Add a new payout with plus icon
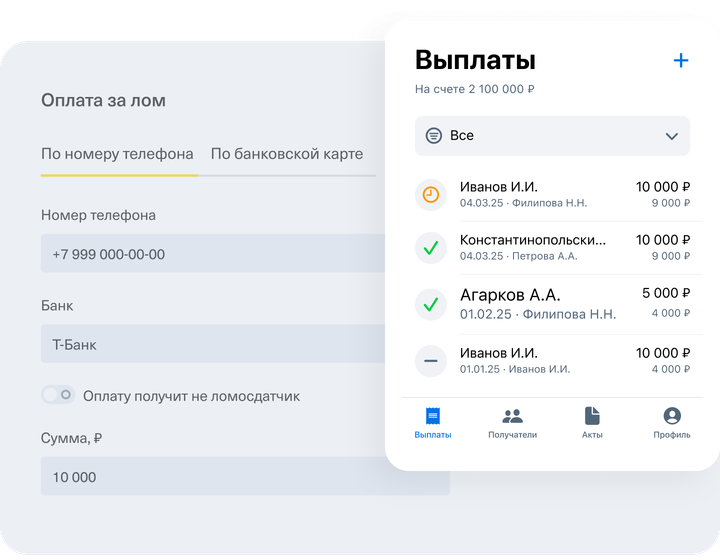This screenshot has height=560, width=720. [x=681, y=61]
